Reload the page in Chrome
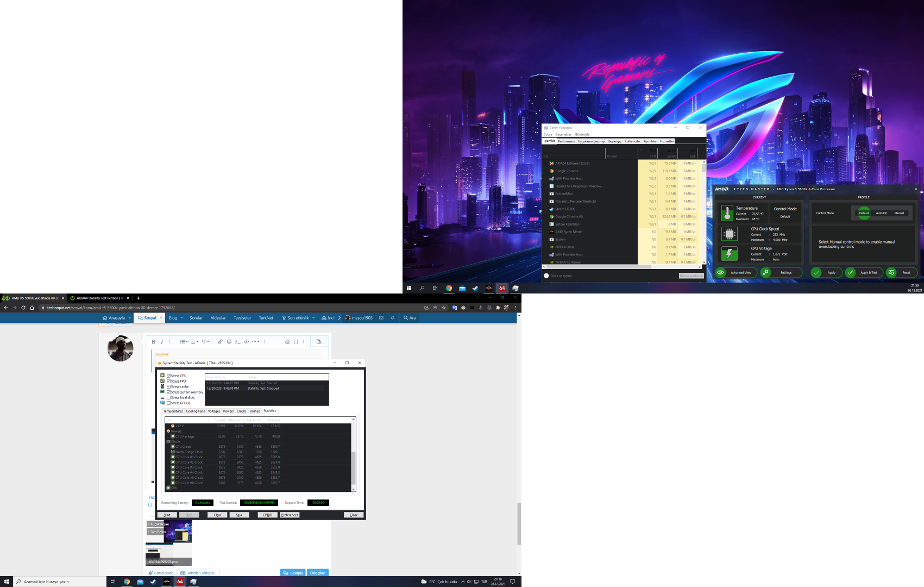 [x=23, y=308]
